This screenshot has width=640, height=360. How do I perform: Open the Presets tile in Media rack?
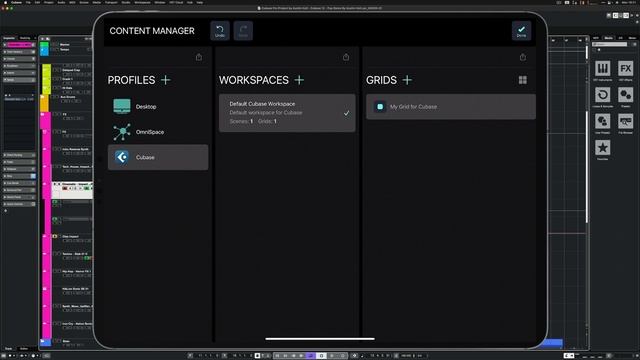pos(625,95)
